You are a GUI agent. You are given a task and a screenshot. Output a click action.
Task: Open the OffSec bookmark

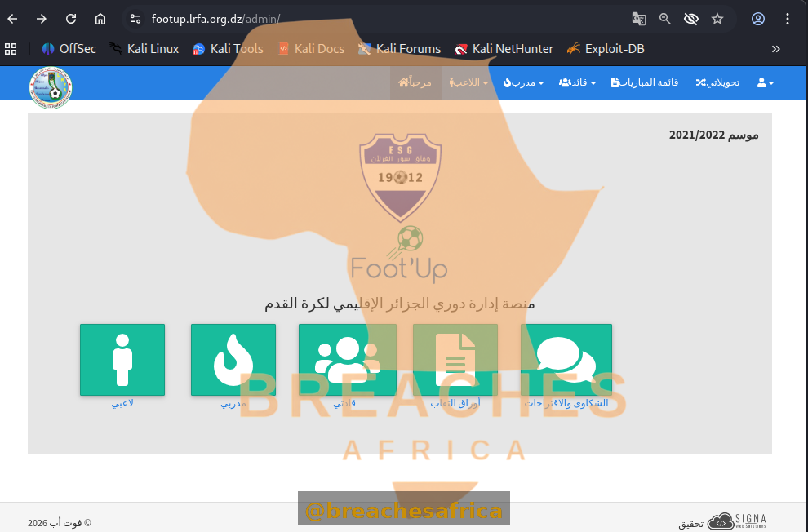point(69,49)
